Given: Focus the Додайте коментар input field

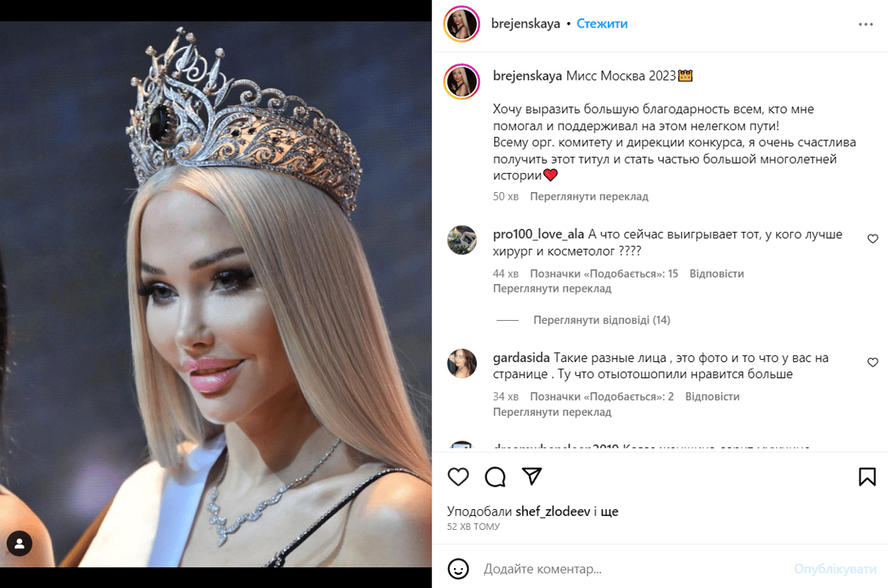Looking at the screenshot, I should point(628,569).
